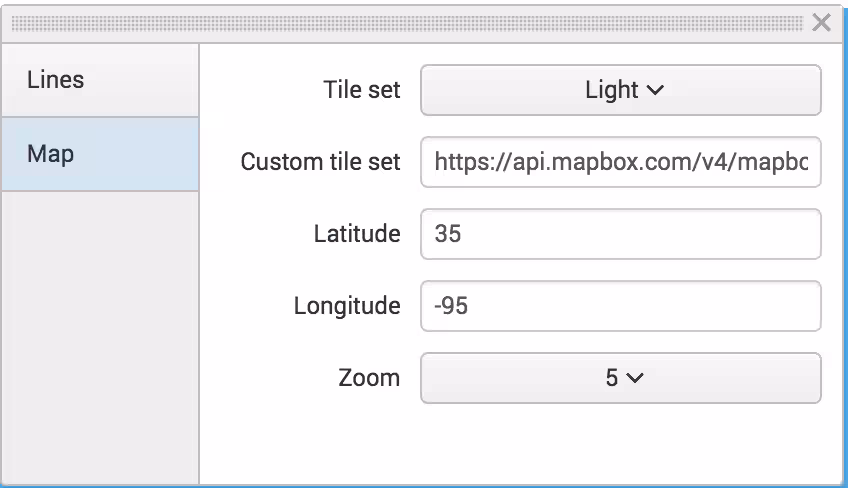Click the Tile set label
This screenshot has width=848, height=488.
362,90
